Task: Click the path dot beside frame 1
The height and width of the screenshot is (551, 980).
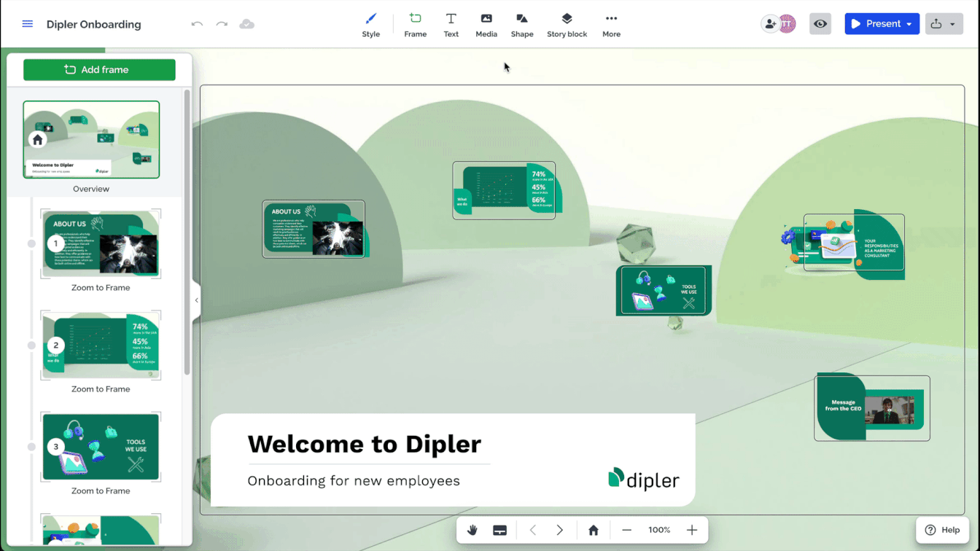Action: click(x=31, y=244)
